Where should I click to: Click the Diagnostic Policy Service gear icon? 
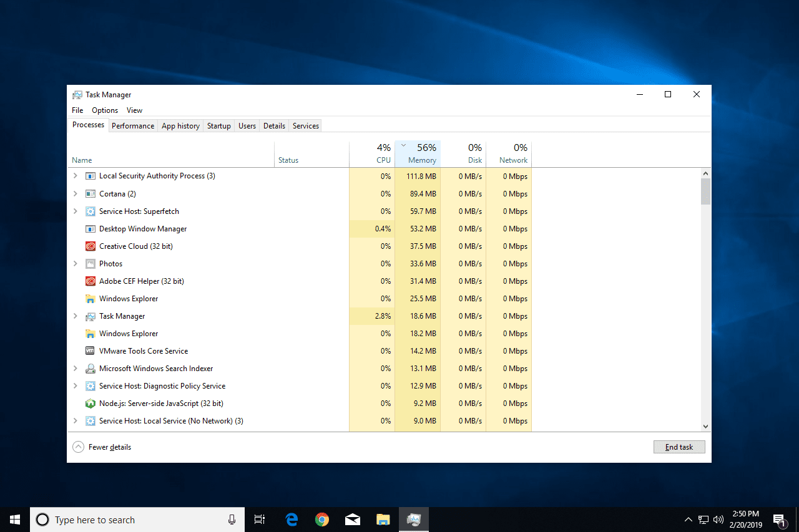coord(90,385)
